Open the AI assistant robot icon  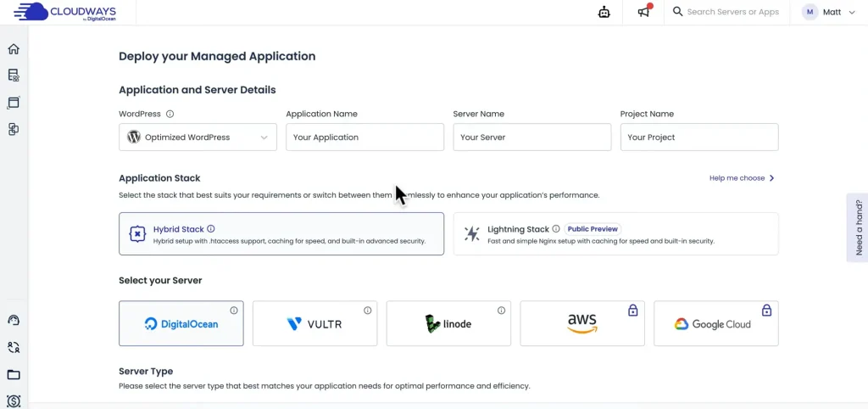(604, 12)
